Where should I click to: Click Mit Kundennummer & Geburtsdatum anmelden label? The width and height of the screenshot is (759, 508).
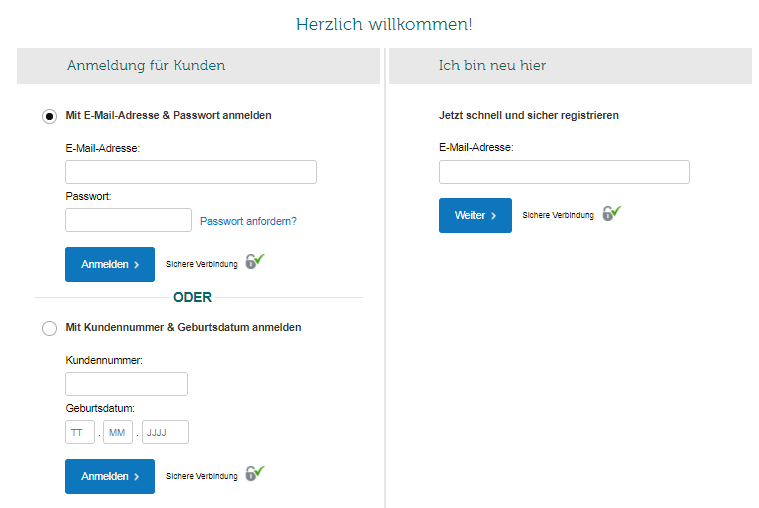pyautogui.click(x=183, y=327)
